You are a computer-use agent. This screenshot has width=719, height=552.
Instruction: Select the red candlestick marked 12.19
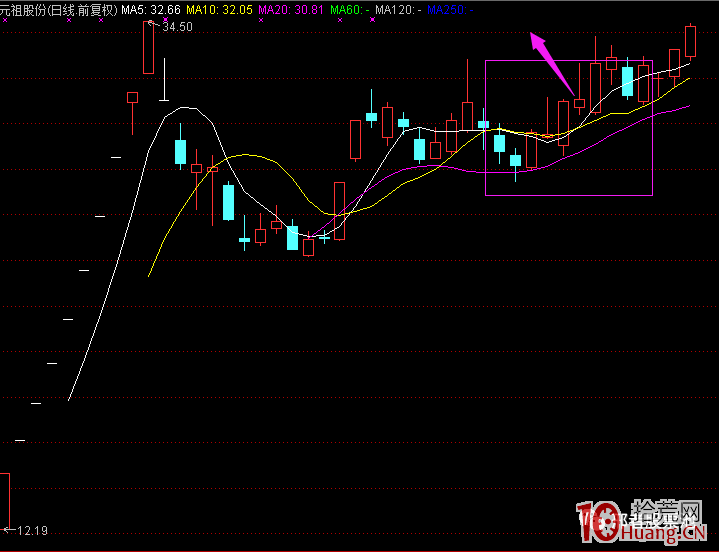(4, 501)
